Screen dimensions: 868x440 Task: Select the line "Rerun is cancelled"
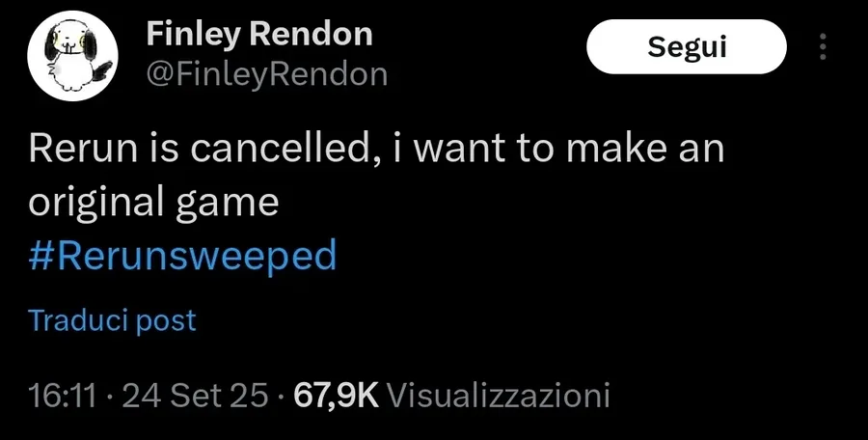coord(205,151)
